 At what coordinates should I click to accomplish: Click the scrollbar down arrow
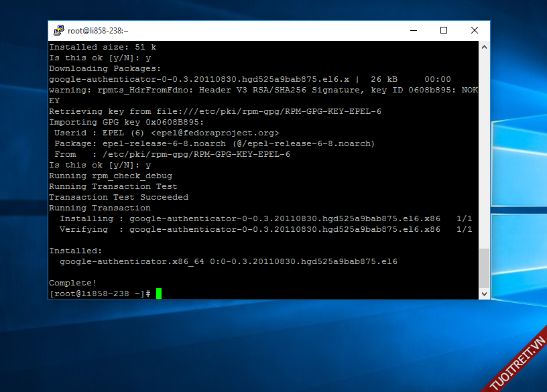[x=484, y=293]
